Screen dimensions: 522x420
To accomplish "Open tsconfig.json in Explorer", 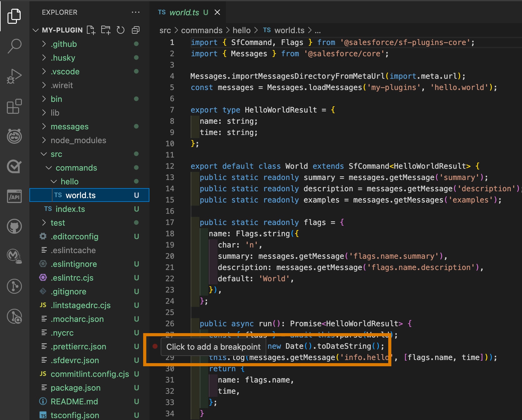I will (89, 415).
